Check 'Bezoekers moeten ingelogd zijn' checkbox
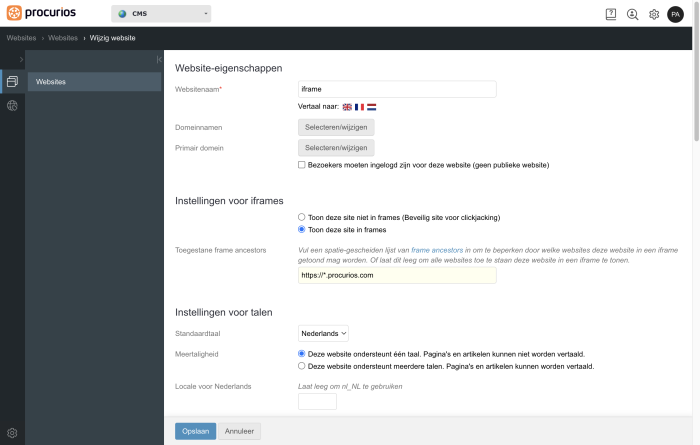 pos(302,165)
